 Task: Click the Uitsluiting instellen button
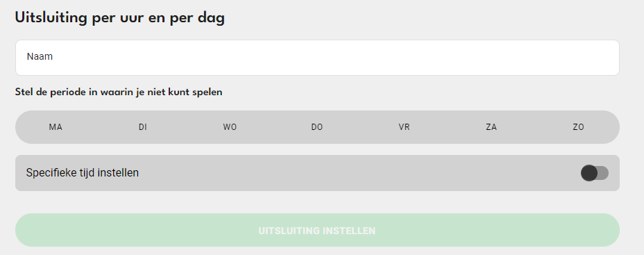(317, 230)
